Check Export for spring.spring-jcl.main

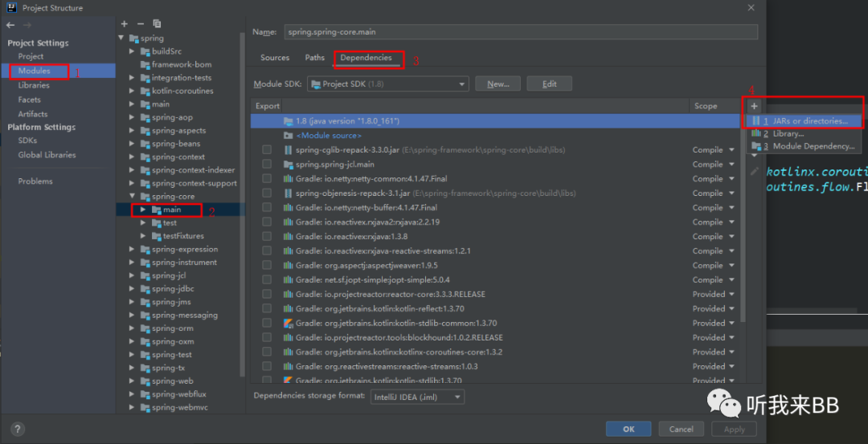coord(267,165)
